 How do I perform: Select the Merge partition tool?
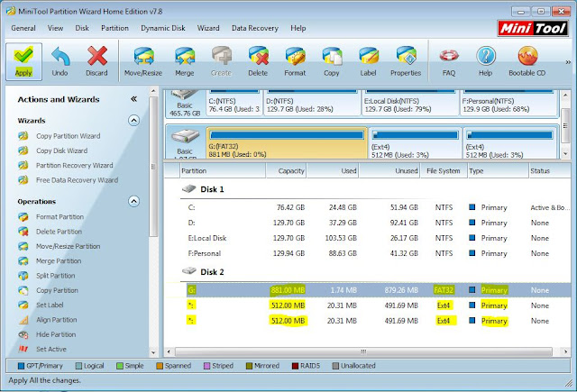(x=184, y=62)
